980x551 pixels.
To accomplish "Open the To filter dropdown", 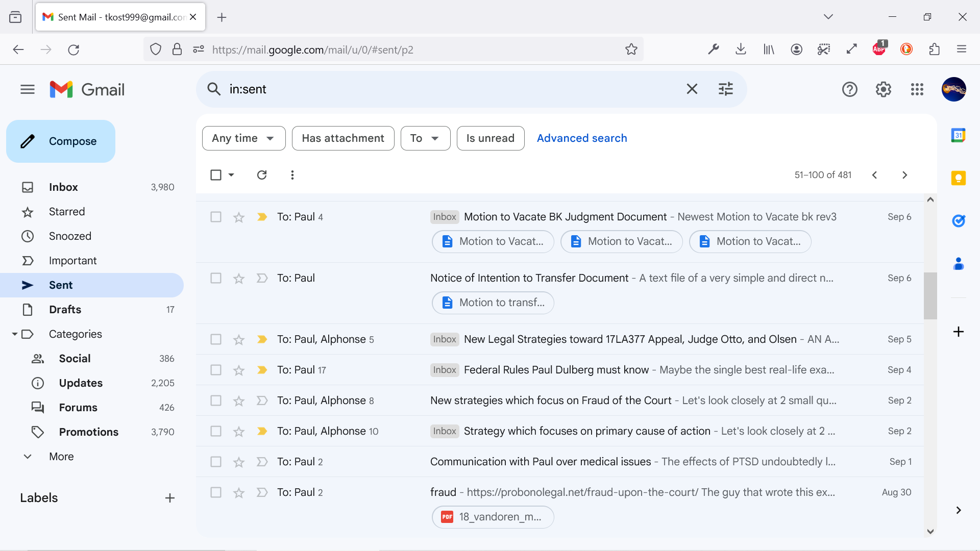I will 425,138.
